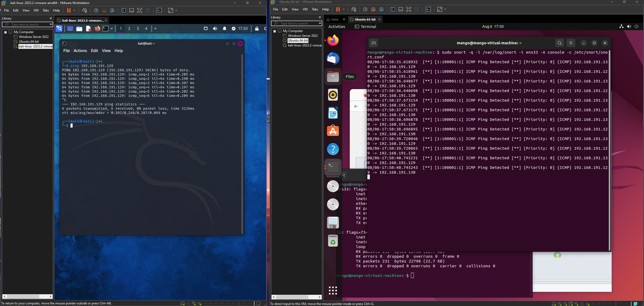Click the Kali terminal vertical scrollbar
The image size is (644, 306).
242,144
